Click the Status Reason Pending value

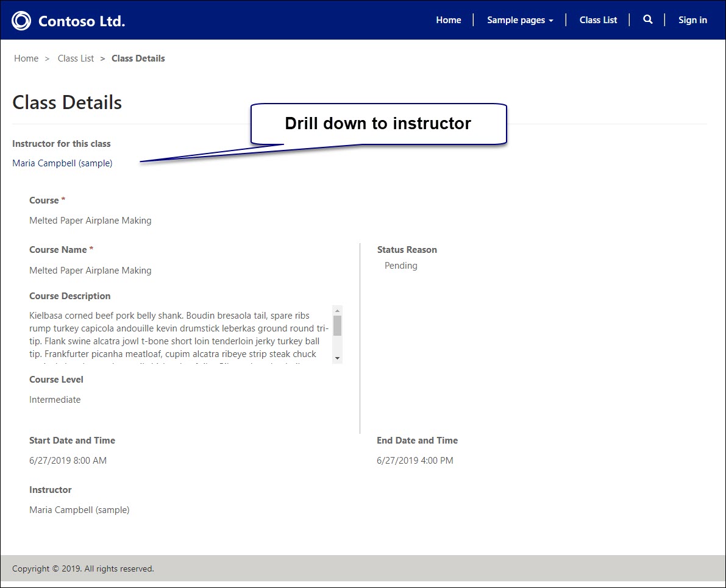click(x=400, y=266)
